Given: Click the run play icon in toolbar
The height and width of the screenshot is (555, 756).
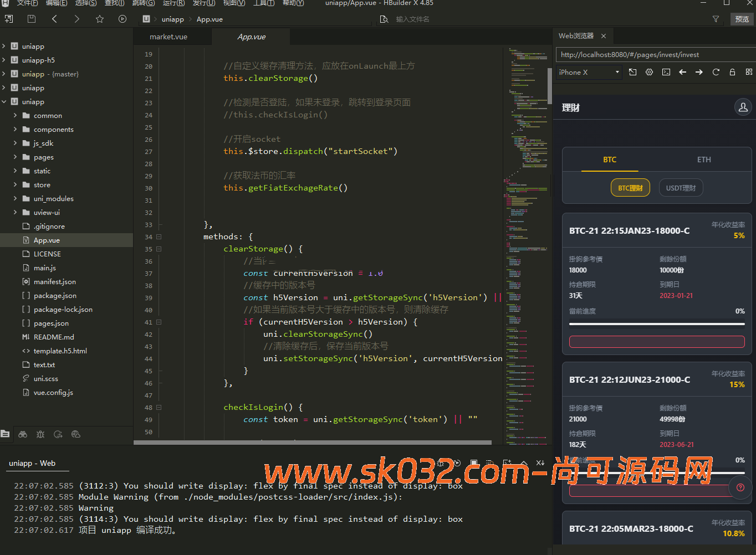Looking at the screenshot, I should [122, 19].
